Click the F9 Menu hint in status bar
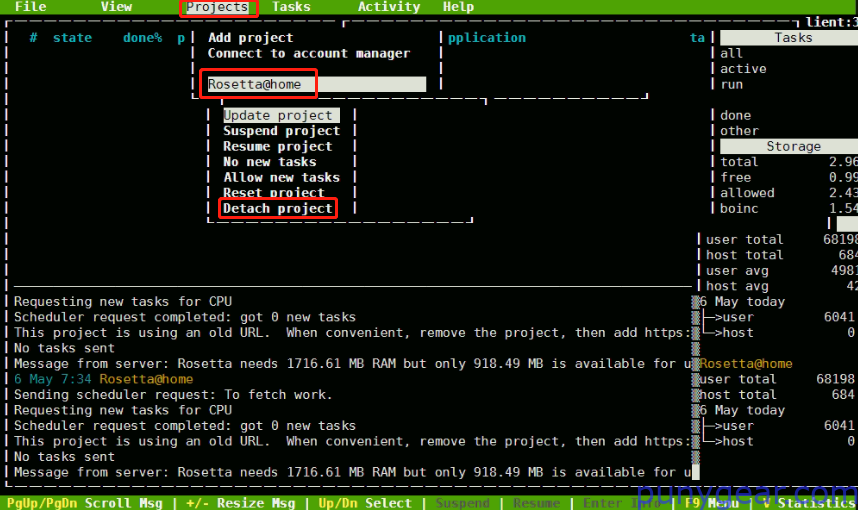Viewport: 858px width, 510px height. 711,503
